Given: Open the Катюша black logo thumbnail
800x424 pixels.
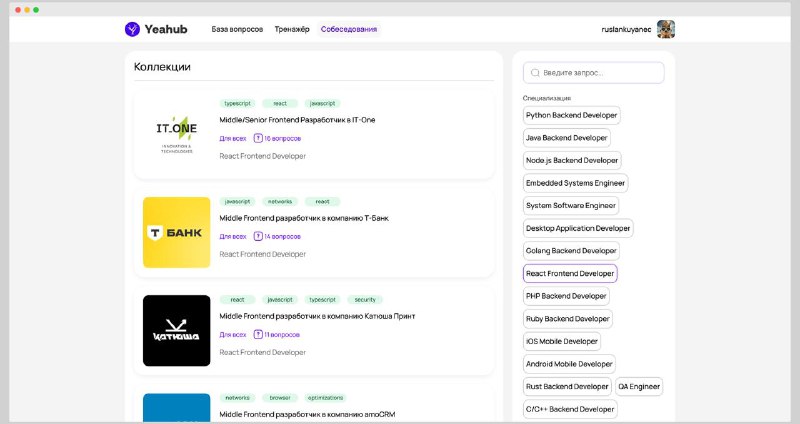Looking at the screenshot, I should coord(177,331).
